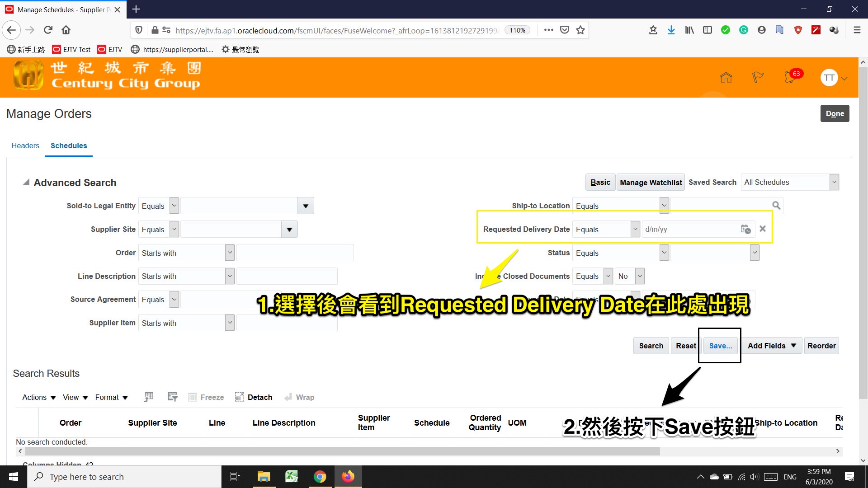Open EJTV Test bookmark
The image size is (868, 488).
71,49
